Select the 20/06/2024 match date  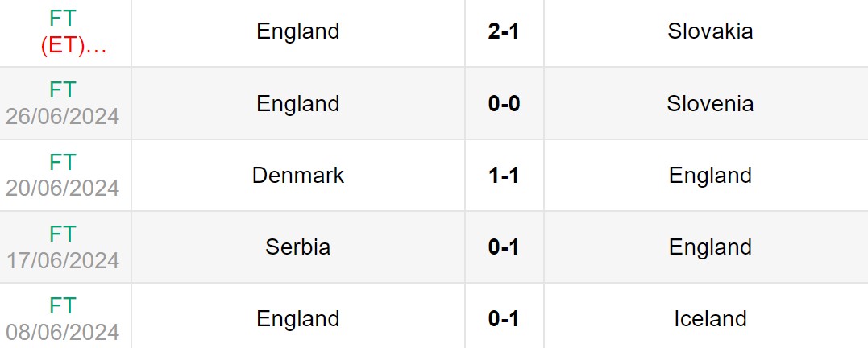(63, 188)
